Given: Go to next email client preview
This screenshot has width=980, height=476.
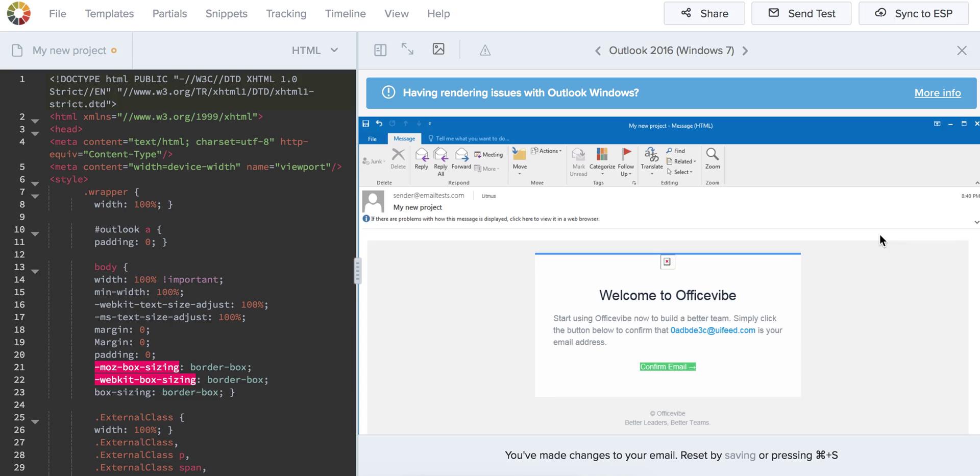Looking at the screenshot, I should click(745, 51).
